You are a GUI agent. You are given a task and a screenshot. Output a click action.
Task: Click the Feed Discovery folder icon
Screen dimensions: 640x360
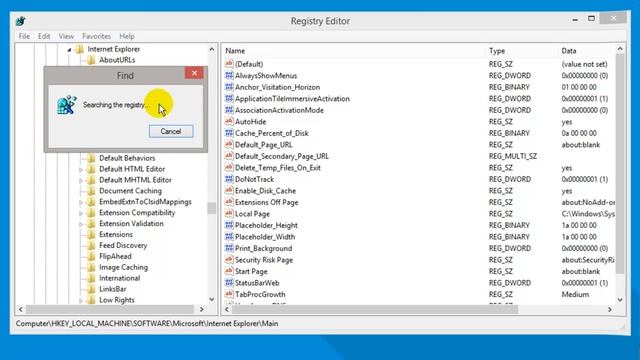point(91,245)
